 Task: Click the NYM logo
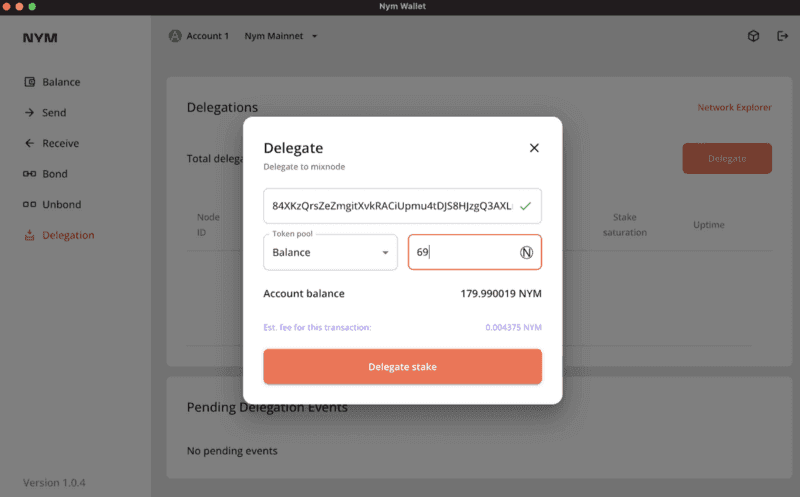click(x=40, y=37)
